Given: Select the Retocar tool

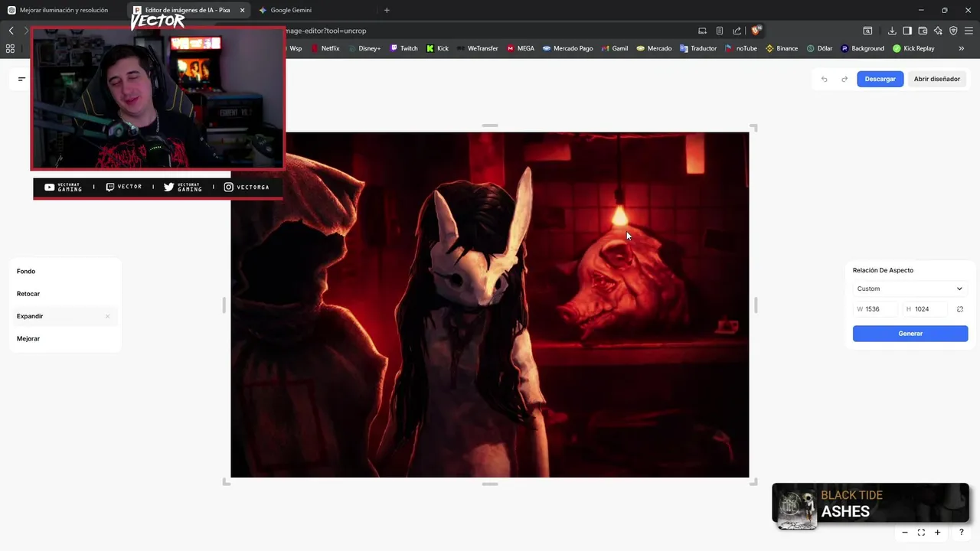Looking at the screenshot, I should pos(64,294).
